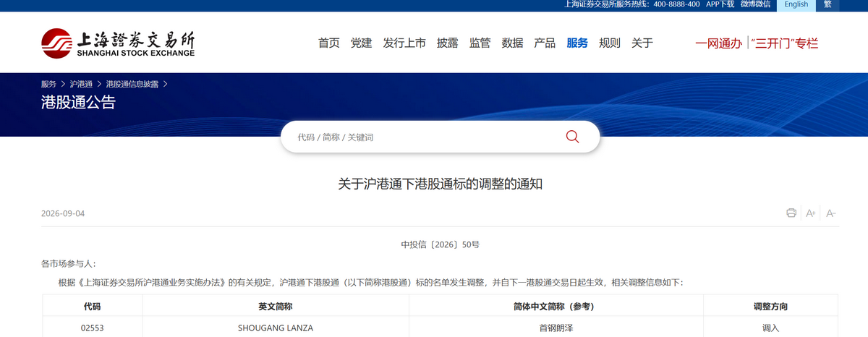Open 数据 navigation menu

512,43
